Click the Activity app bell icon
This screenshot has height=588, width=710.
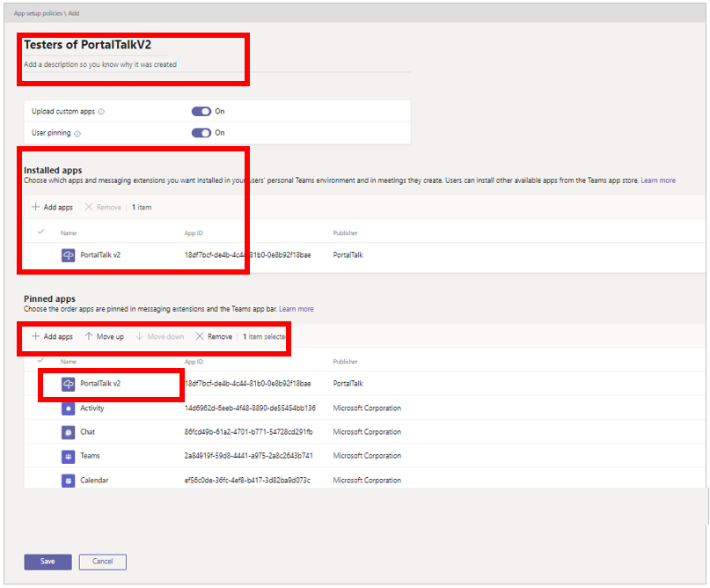tap(68, 408)
